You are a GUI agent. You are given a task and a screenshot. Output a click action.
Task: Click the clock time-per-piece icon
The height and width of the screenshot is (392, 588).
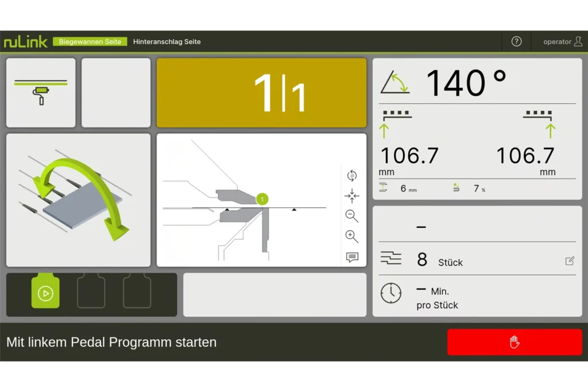390,293
